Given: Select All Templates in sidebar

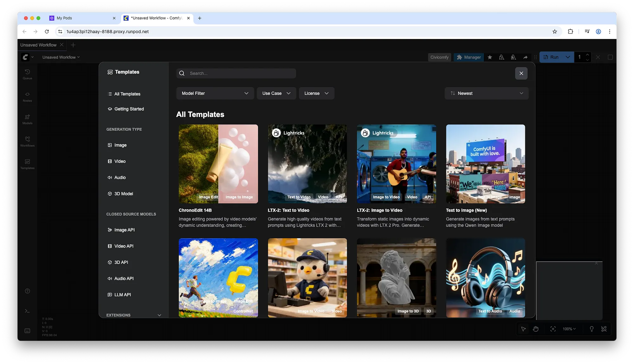Looking at the screenshot, I should pos(133,94).
